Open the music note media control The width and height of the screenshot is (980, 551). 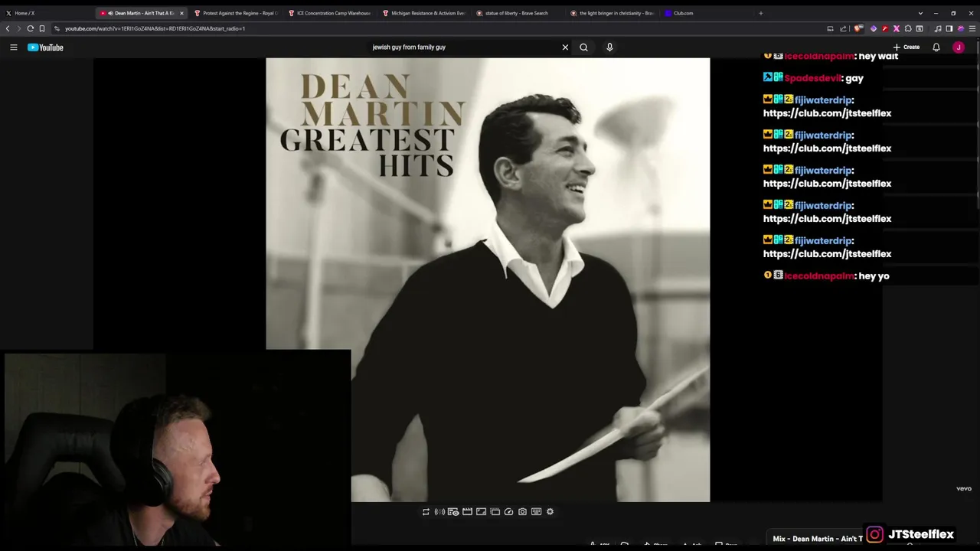coord(938,28)
